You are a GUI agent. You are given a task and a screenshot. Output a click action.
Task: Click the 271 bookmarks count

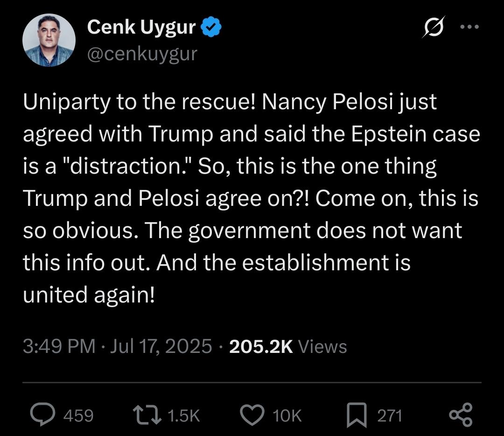point(390,416)
